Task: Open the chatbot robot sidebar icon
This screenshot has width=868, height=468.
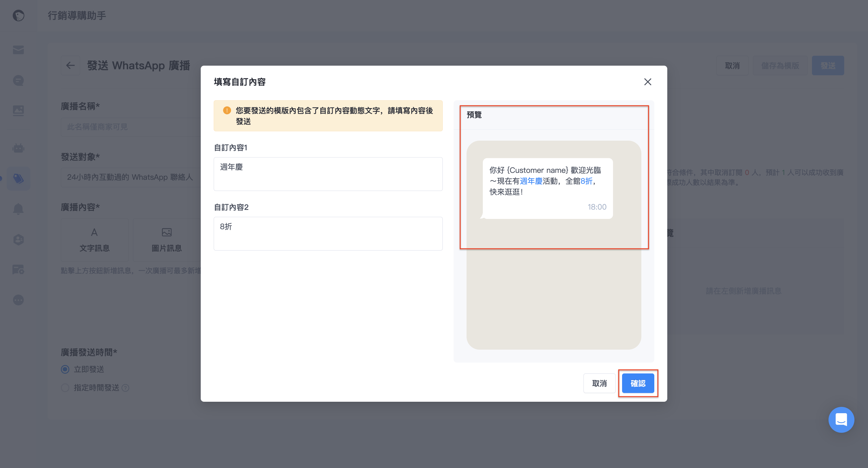Action: [18, 148]
